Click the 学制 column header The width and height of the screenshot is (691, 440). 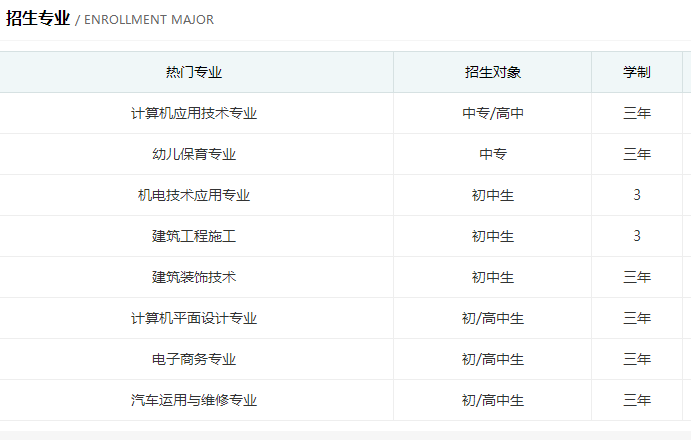[x=637, y=72]
